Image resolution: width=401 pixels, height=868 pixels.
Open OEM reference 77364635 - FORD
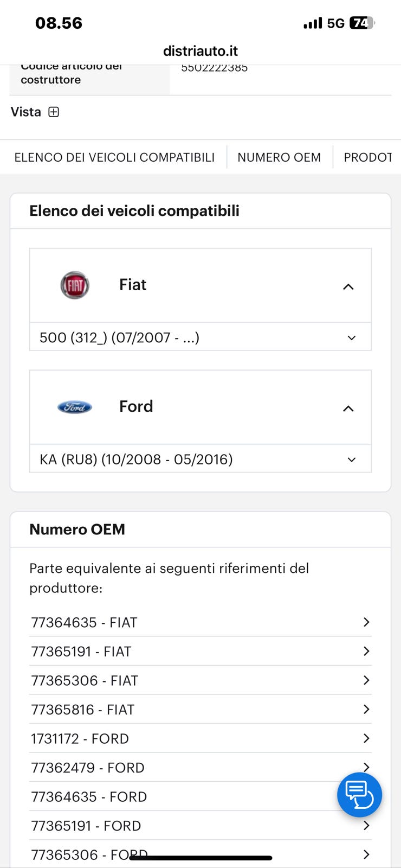click(89, 796)
